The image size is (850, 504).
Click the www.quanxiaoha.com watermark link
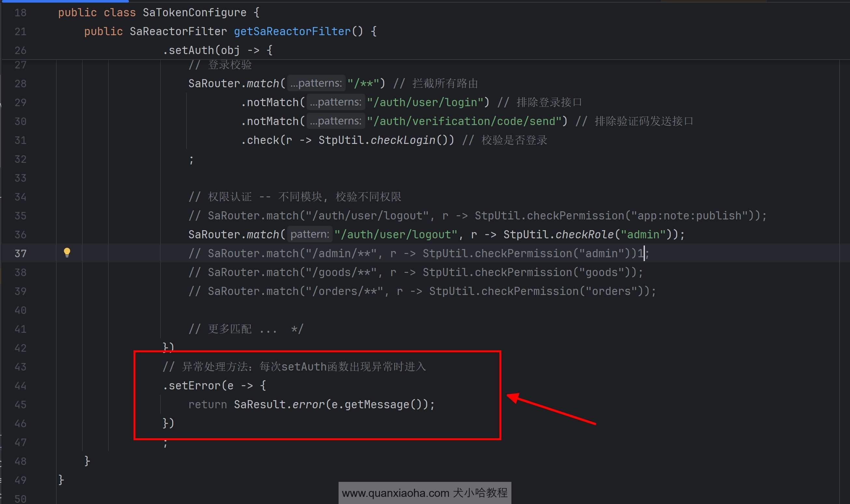click(x=395, y=493)
